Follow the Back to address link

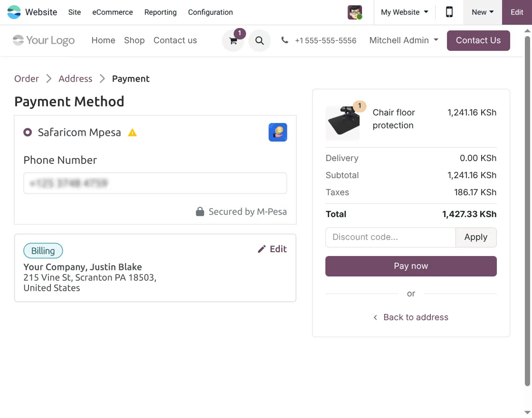coord(416,317)
